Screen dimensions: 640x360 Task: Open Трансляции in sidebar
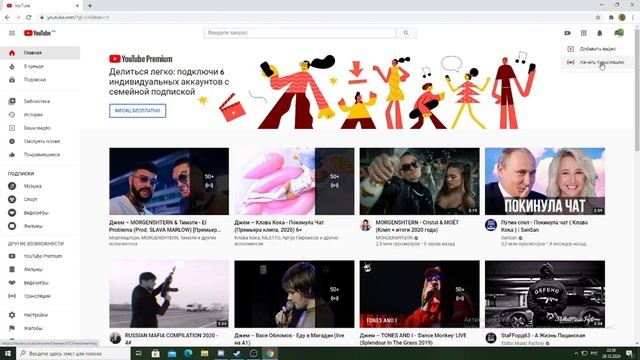pos(40,296)
